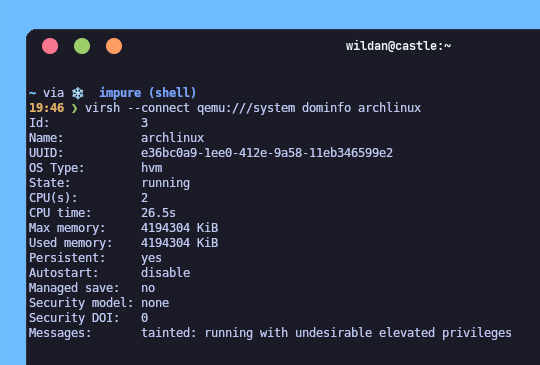Click the tainted message text

point(326,333)
